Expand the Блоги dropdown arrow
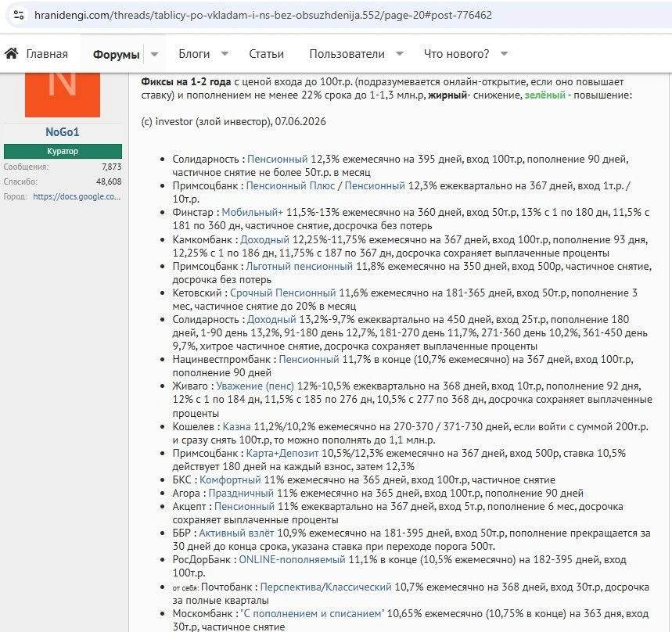Screen dimensions: 672x632 (x=225, y=54)
